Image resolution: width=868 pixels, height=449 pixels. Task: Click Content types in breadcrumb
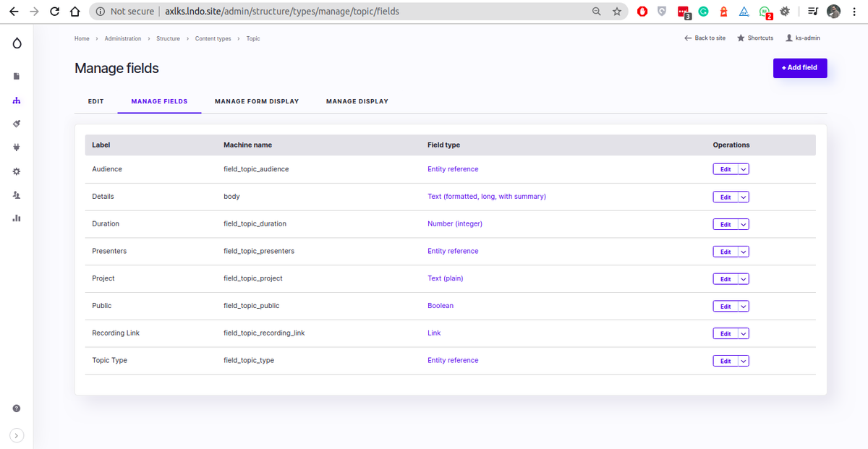click(x=213, y=38)
